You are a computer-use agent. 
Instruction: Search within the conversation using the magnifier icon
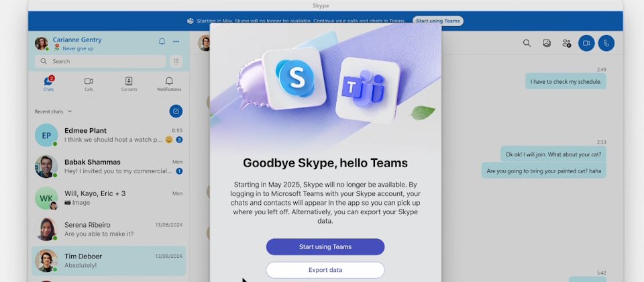coord(527,43)
